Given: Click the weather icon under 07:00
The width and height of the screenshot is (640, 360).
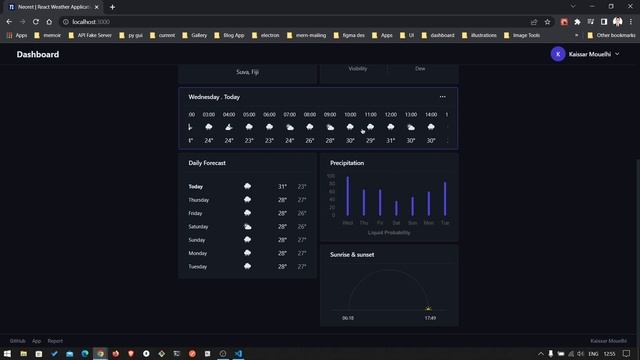Looking at the screenshot, I should pyautogui.click(x=290, y=127).
